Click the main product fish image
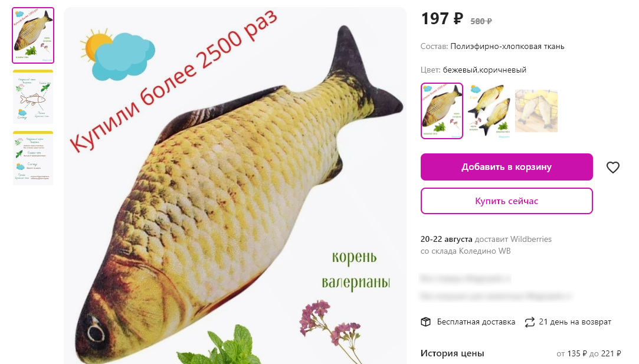The image size is (639, 364). point(235,185)
